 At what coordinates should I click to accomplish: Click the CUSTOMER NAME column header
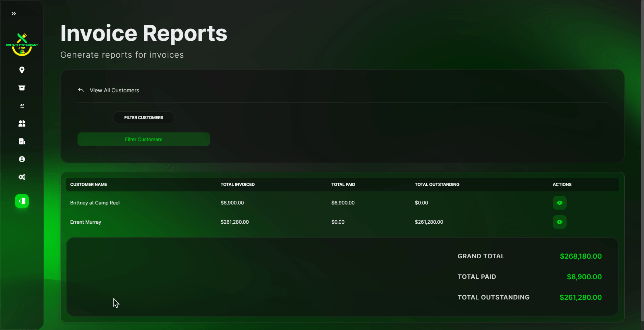click(88, 185)
